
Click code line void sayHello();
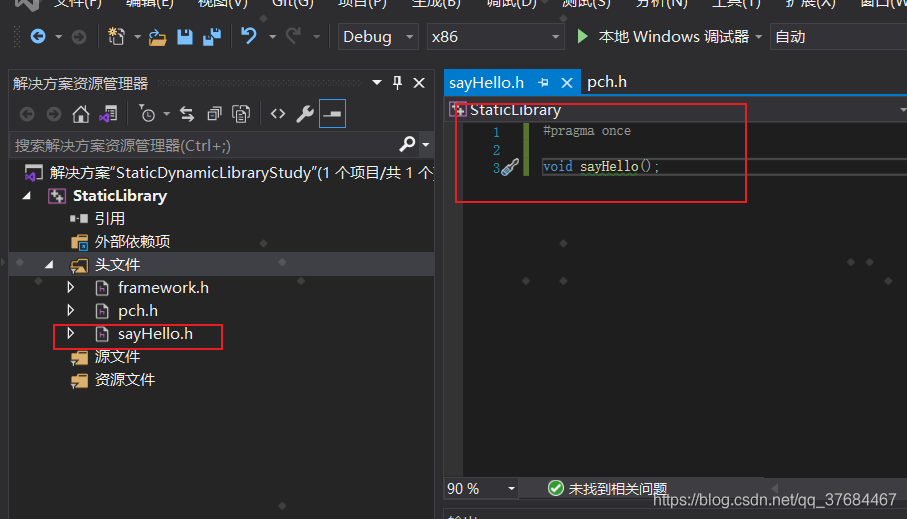[x=600, y=167]
